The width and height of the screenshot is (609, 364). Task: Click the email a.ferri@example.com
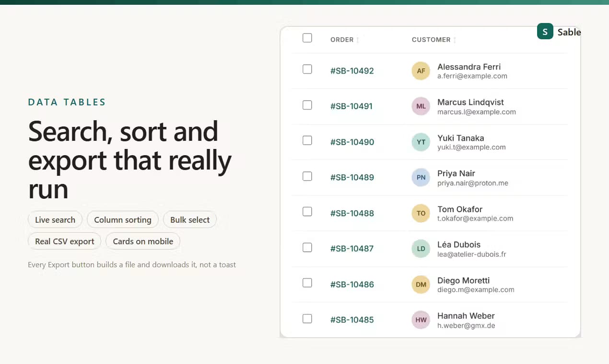(x=472, y=76)
